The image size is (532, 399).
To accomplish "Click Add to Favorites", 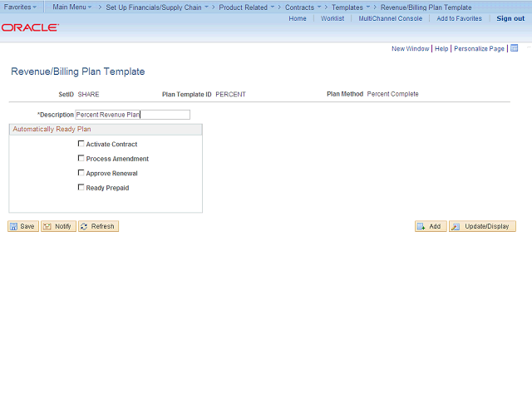I will coord(459,18).
